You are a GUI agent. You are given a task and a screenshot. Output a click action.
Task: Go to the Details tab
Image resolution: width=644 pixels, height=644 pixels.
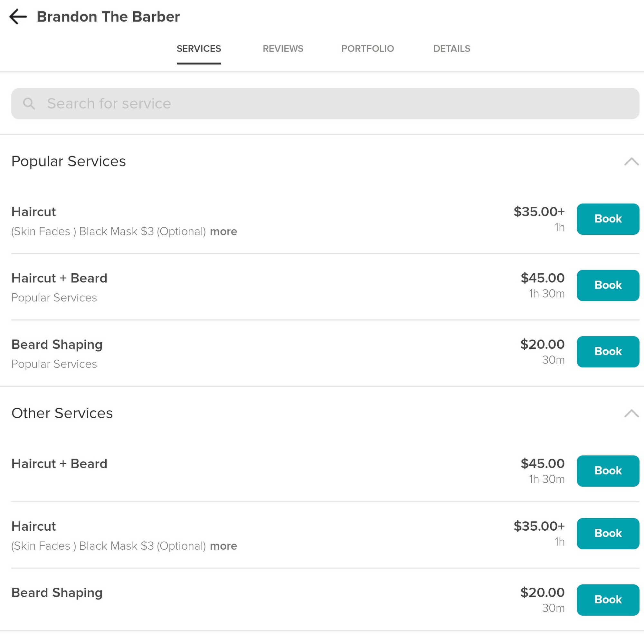pyautogui.click(x=451, y=49)
